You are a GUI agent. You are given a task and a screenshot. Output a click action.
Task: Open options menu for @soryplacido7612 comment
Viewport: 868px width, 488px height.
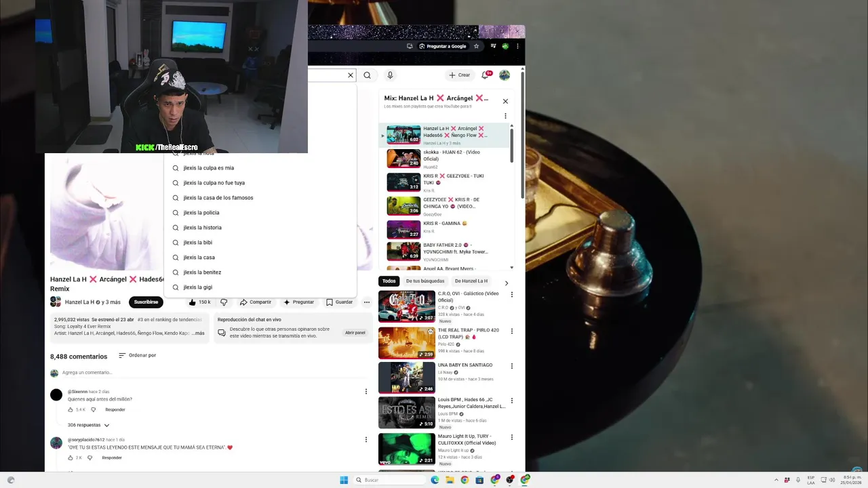[366, 440]
